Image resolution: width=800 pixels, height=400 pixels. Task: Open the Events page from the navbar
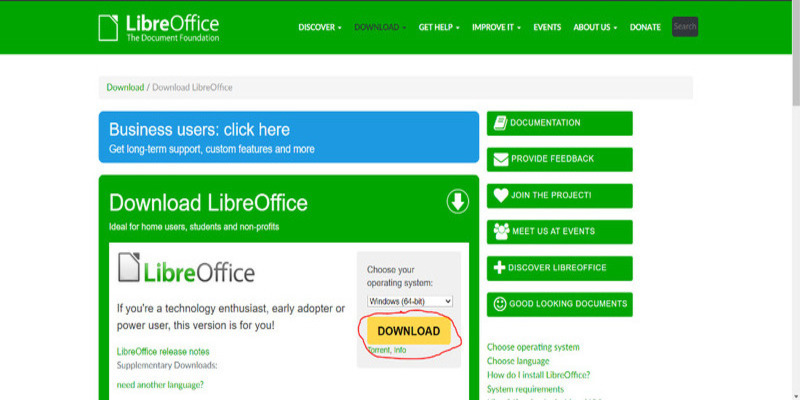[x=547, y=28]
